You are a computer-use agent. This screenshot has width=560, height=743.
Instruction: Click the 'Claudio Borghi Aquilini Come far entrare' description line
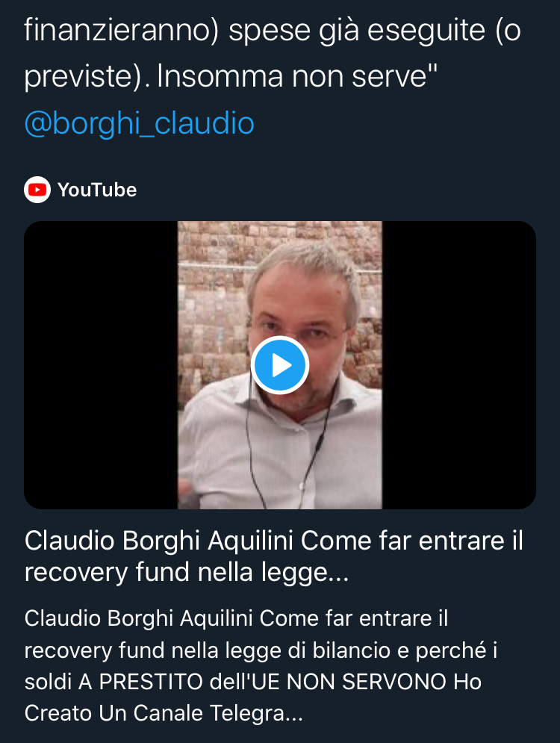coord(236,618)
